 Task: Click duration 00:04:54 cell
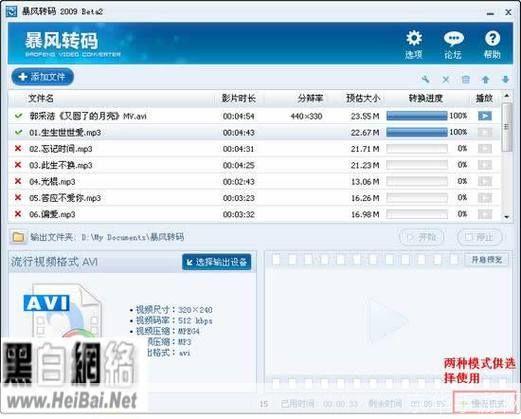coord(239,116)
